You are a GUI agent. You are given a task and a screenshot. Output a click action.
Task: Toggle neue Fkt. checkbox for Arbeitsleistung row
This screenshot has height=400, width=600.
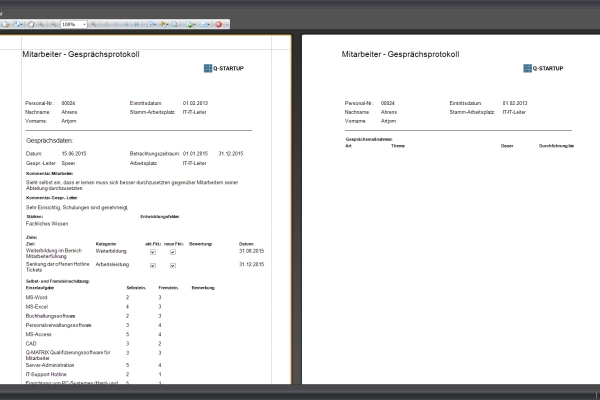tap(173, 265)
